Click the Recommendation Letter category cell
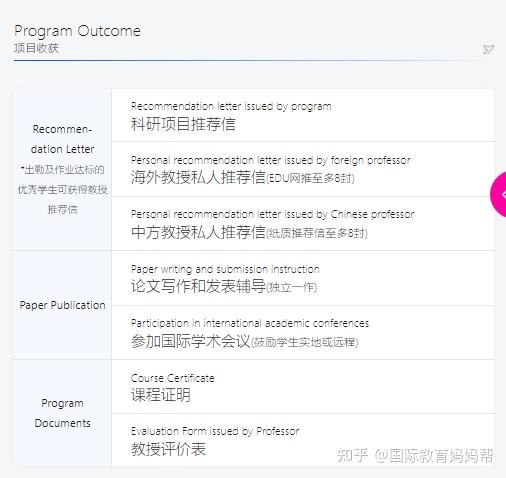Image resolution: width=506 pixels, height=478 pixels. pos(63,169)
